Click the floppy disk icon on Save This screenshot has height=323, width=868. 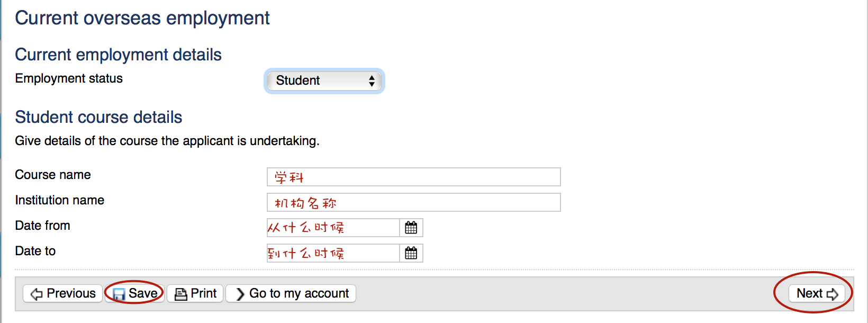click(x=119, y=294)
